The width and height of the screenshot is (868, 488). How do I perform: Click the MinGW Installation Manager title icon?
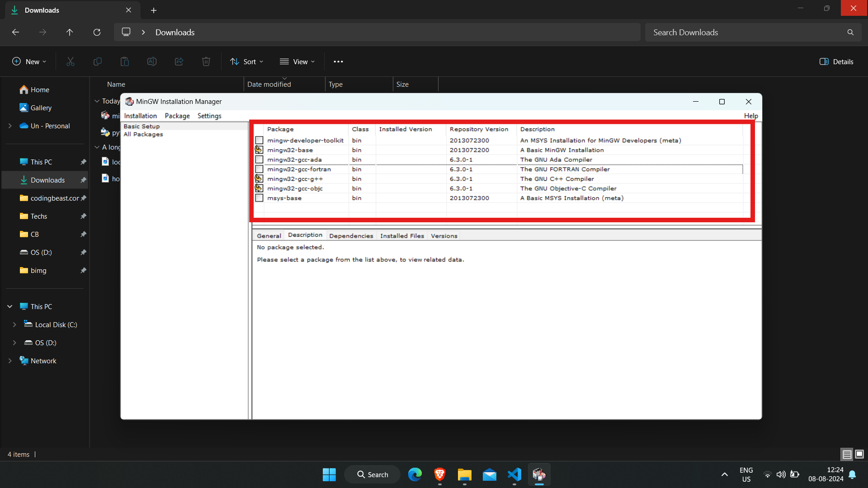click(x=129, y=102)
